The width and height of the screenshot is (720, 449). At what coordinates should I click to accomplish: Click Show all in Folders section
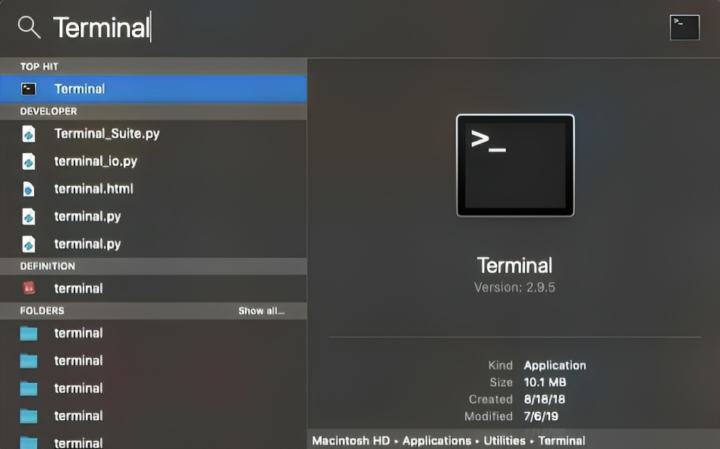pos(261,311)
